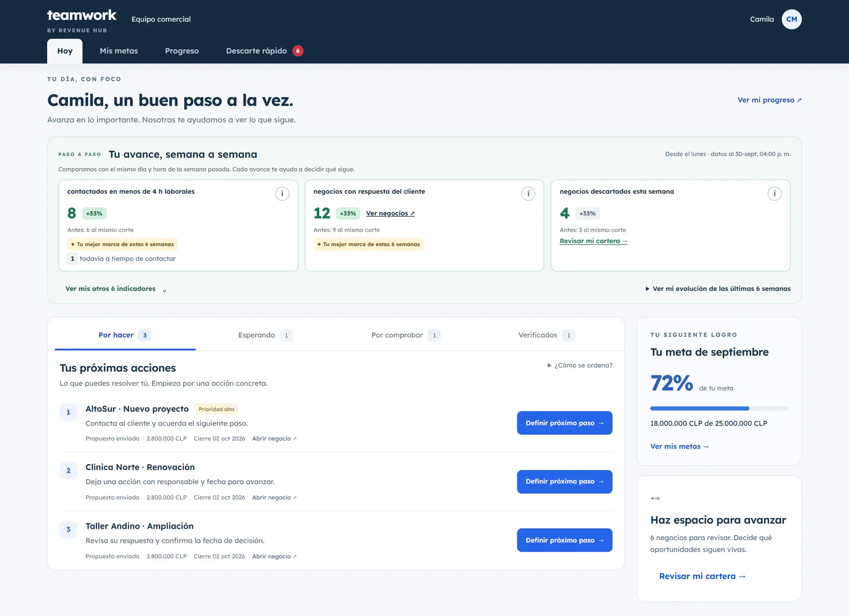Open the Ver negocios link
Image resolution: width=849 pixels, height=616 pixels.
390,213
